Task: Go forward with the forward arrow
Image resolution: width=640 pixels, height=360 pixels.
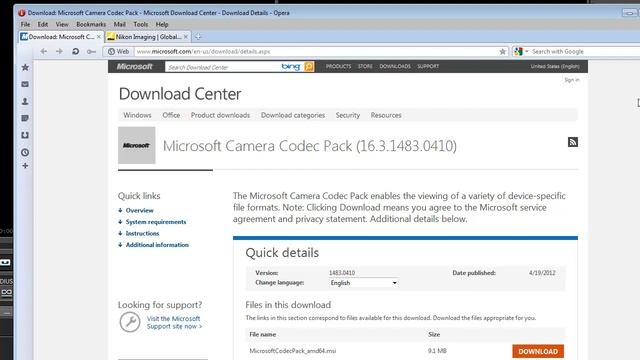Action: click(59, 51)
